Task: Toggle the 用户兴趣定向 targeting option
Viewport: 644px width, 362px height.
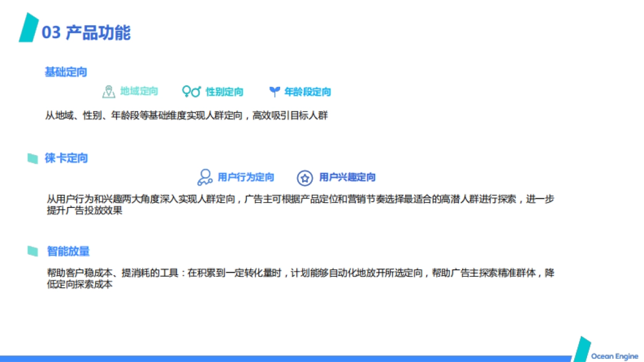Action: [347, 177]
